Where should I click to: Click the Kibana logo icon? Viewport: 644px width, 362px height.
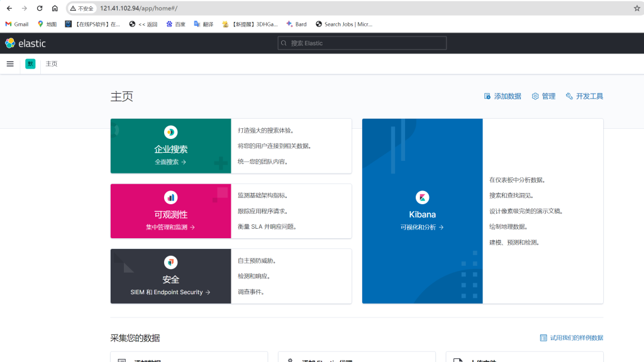pos(422,197)
